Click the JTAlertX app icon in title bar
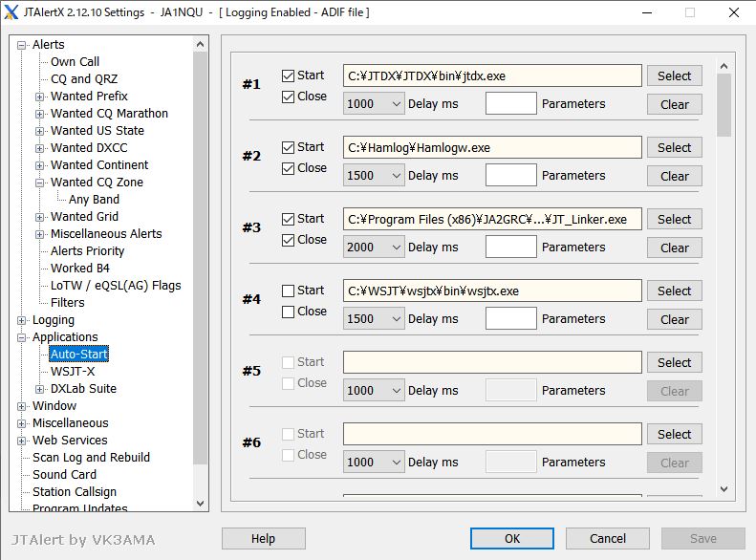 tap(12, 12)
